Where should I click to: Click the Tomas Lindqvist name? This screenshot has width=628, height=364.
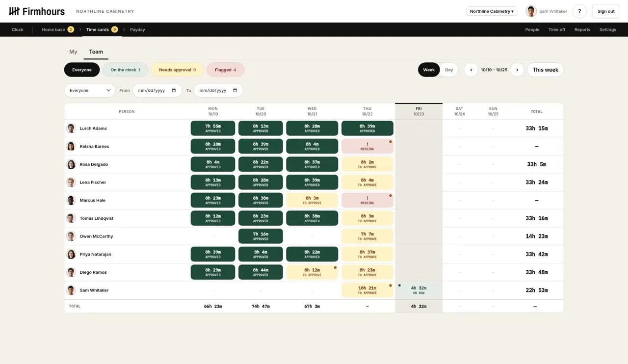click(96, 218)
